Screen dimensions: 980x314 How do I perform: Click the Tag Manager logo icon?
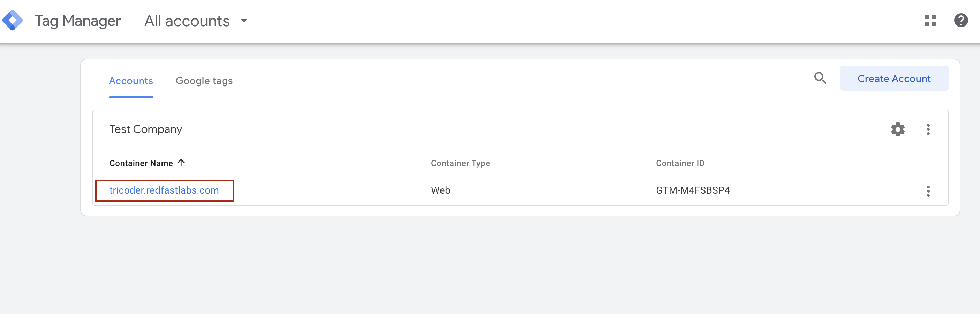[x=13, y=20]
